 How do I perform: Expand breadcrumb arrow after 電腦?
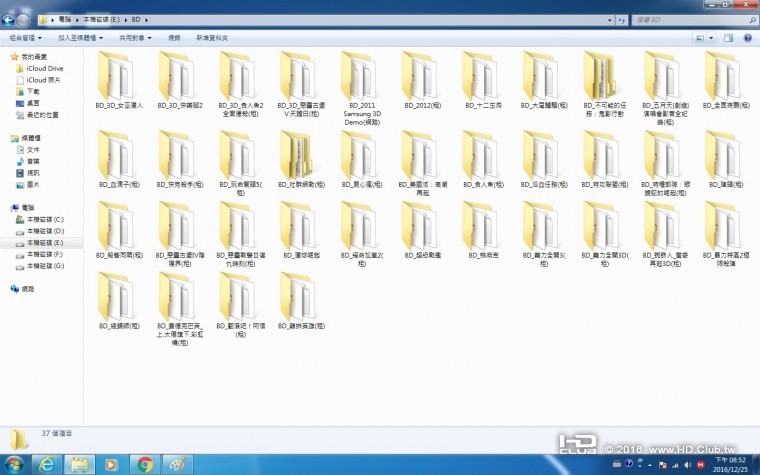(x=77, y=20)
